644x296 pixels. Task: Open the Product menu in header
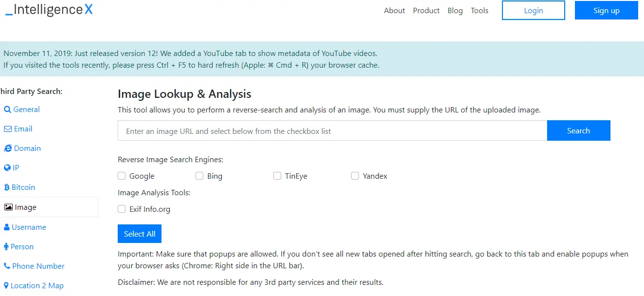coord(426,11)
